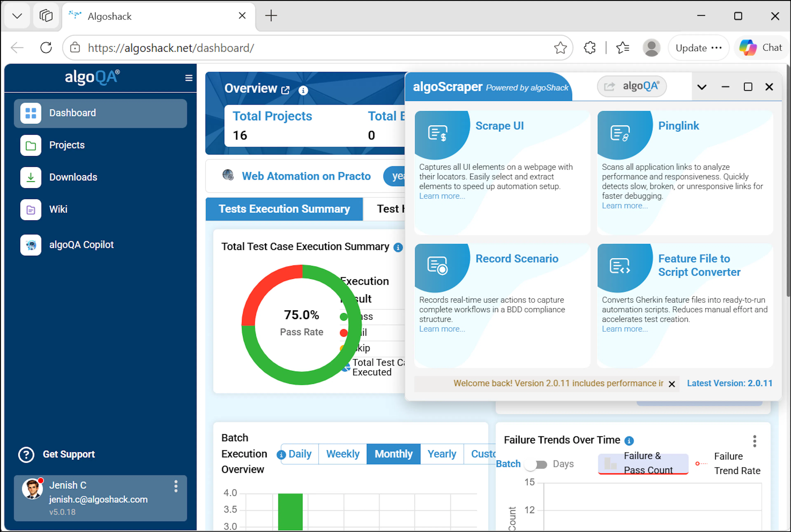Open Overview in external view icon
Screen dimensions: 791x532
285,90
